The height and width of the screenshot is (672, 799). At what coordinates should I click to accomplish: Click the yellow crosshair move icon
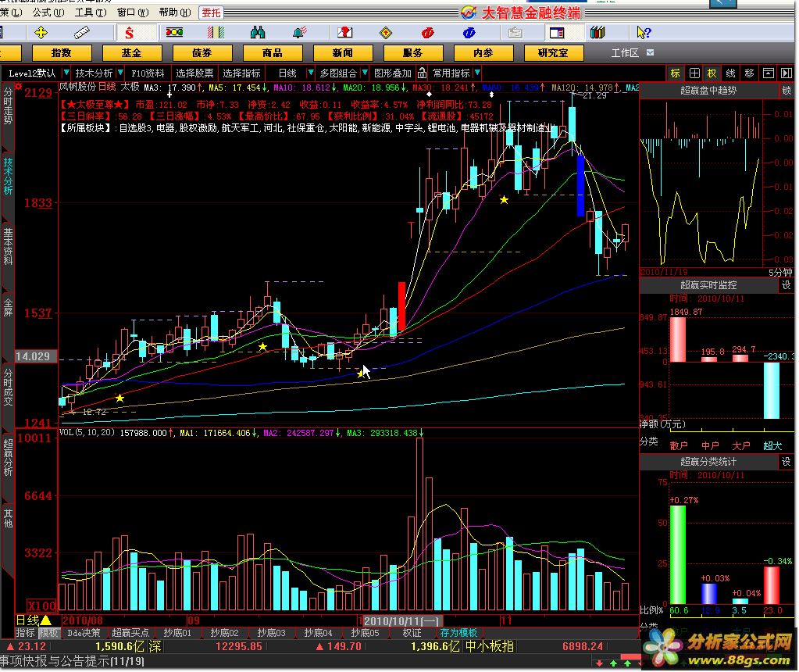41,33
